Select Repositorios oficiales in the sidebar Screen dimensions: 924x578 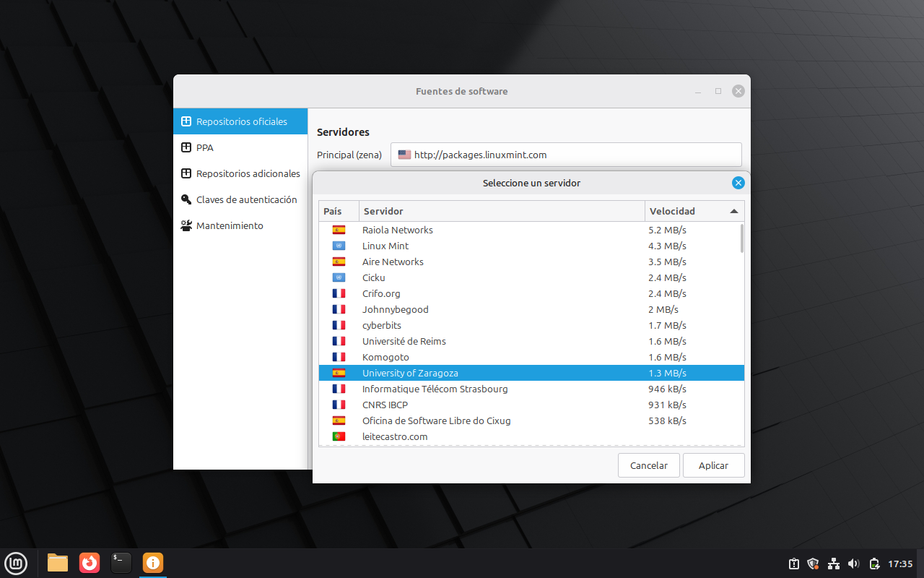point(240,121)
